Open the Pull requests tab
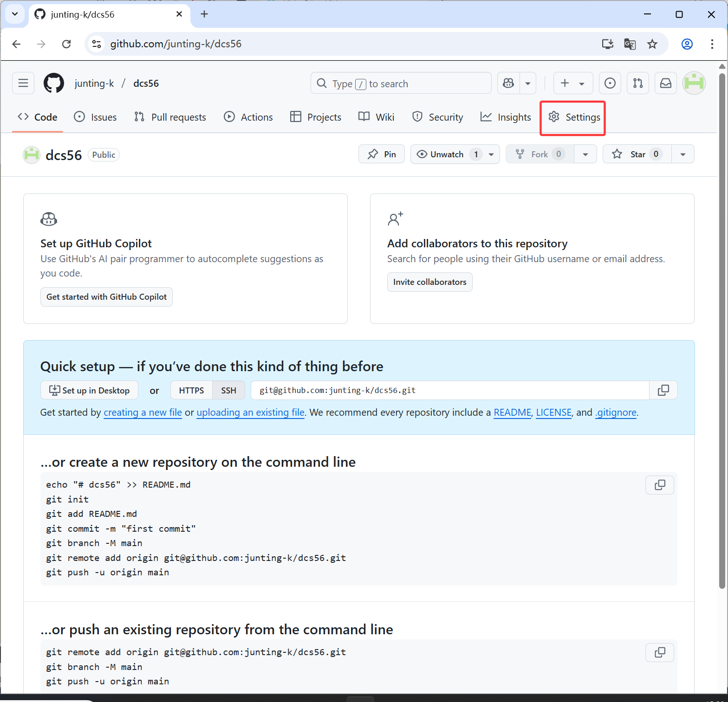728x702 pixels. [x=170, y=117]
